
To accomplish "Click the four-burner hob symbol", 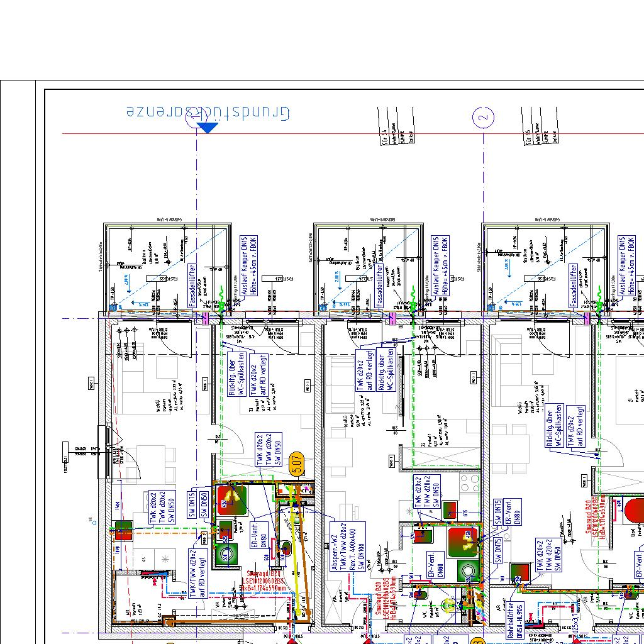I will [x=470, y=484].
